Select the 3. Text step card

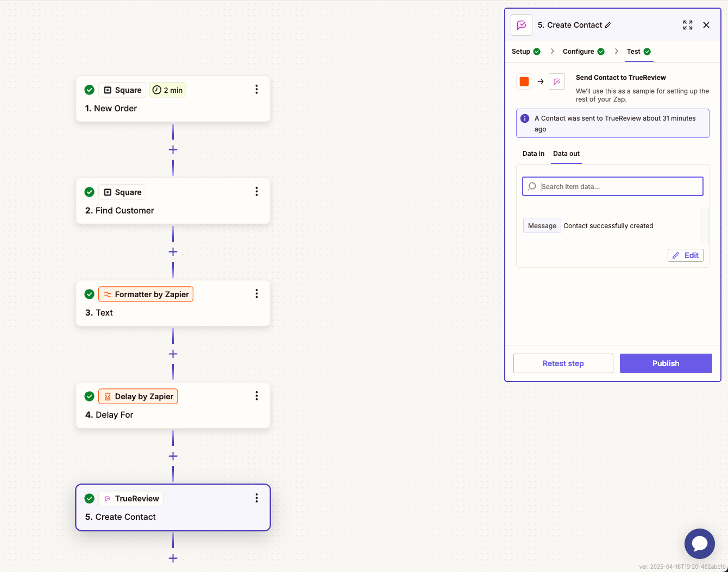[173, 303]
